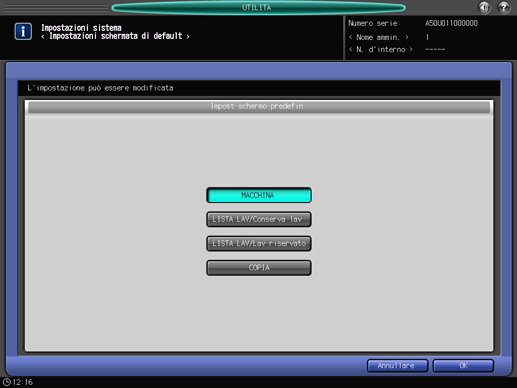Click the UTILITÀ title bar
The width and height of the screenshot is (517, 388).
pyautogui.click(x=258, y=7)
